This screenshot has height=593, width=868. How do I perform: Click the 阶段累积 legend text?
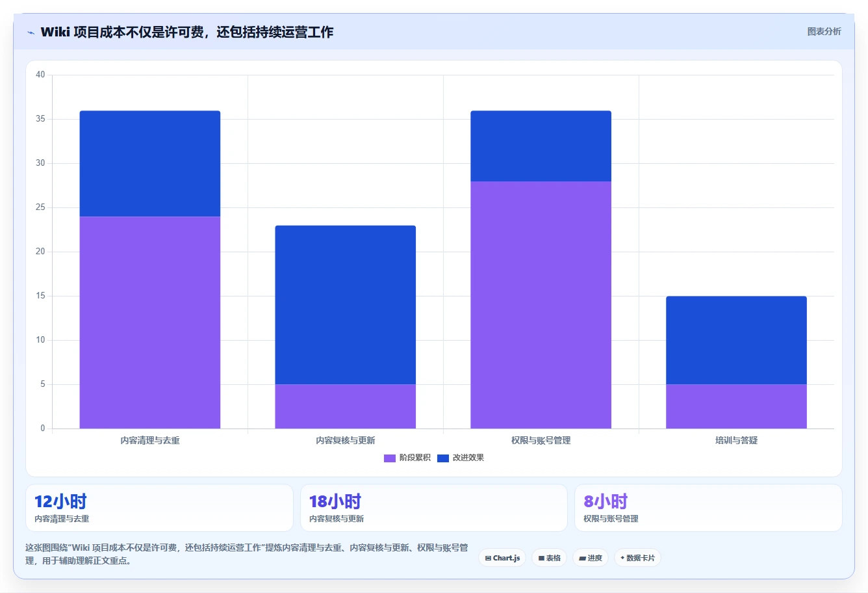tap(415, 458)
